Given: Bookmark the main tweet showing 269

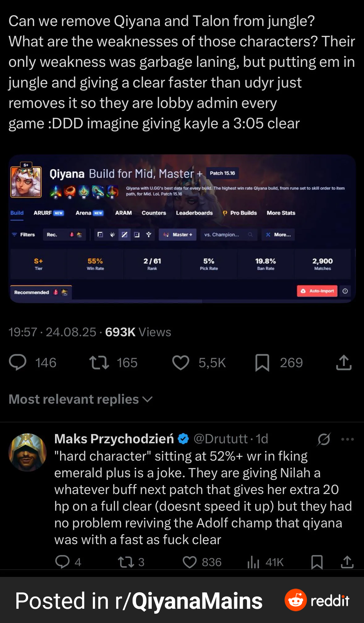Looking at the screenshot, I should pyautogui.click(x=262, y=363).
